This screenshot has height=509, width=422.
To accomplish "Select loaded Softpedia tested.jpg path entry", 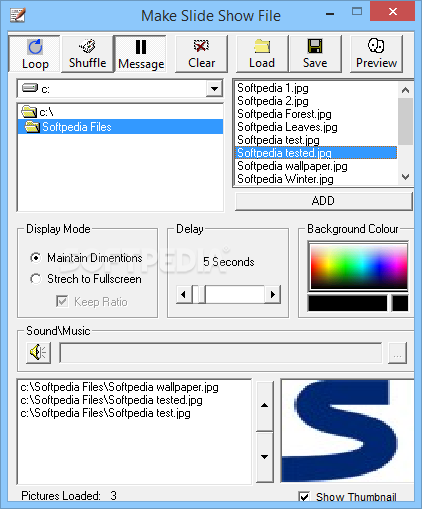I will click(134, 400).
